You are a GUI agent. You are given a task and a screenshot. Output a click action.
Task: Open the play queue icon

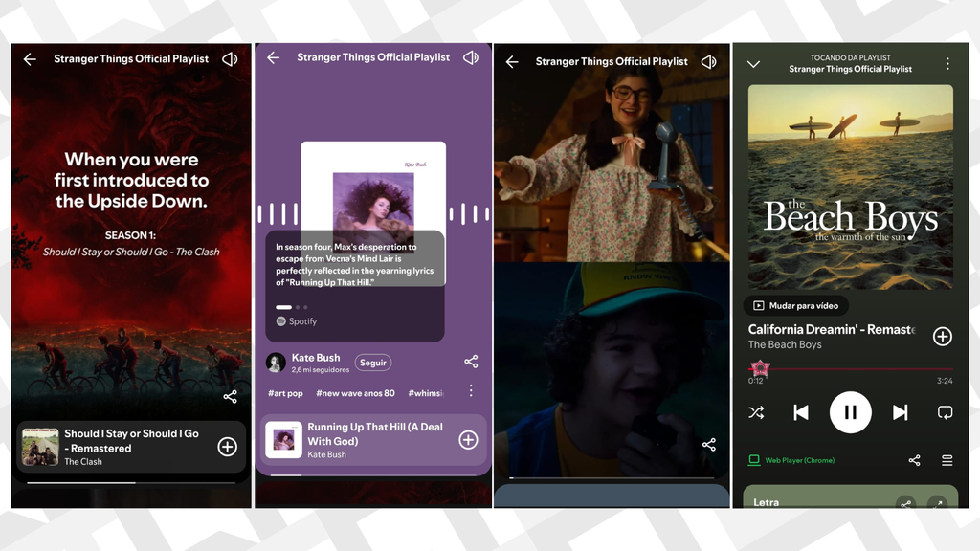(x=947, y=460)
